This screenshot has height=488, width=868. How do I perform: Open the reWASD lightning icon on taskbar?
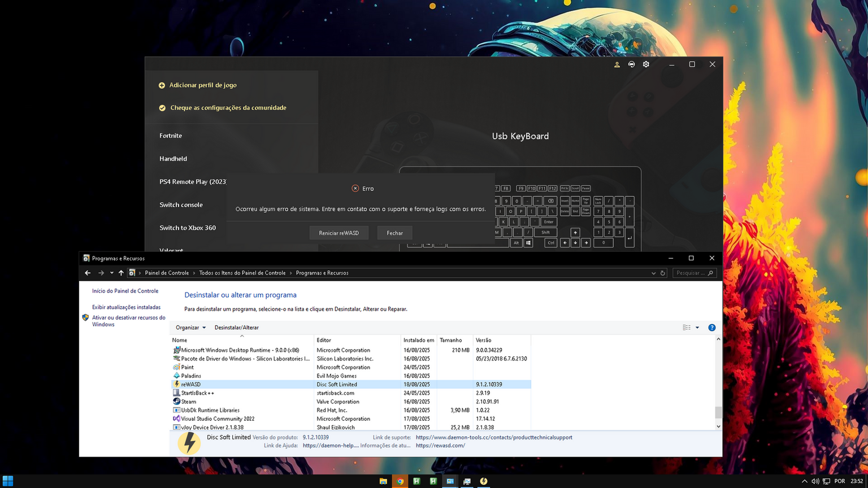pos(484,481)
